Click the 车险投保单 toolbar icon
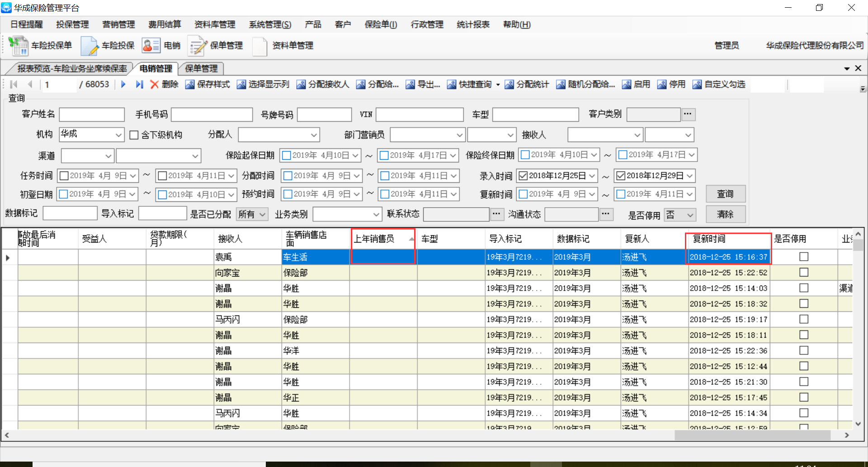The image size is (868, 467). pyautogui.click(x=19, y=46)
